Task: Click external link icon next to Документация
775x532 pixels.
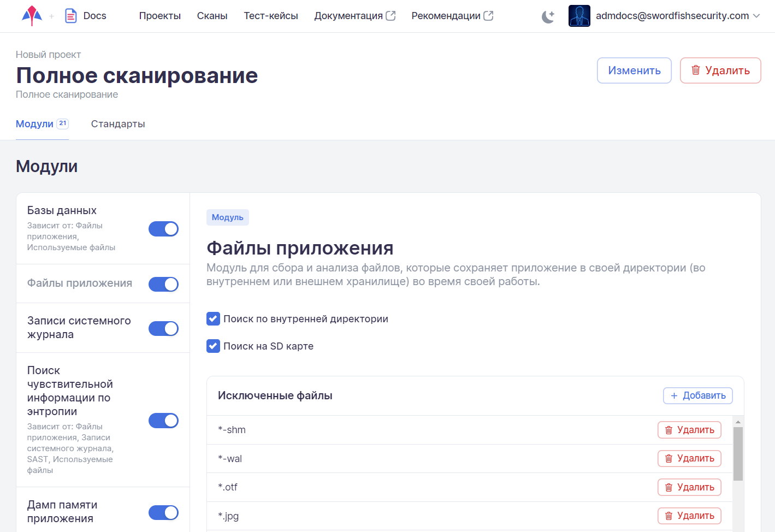Action: [x=391, y=16]
